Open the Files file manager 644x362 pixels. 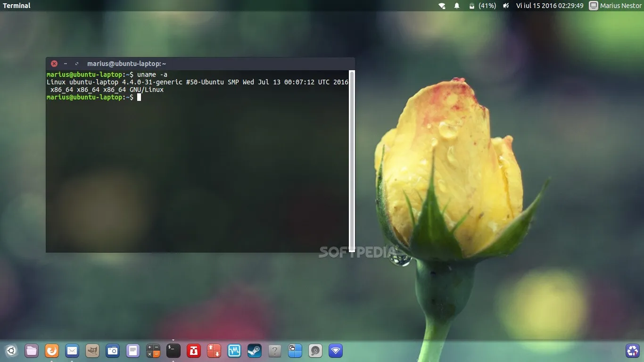(31, 351)
